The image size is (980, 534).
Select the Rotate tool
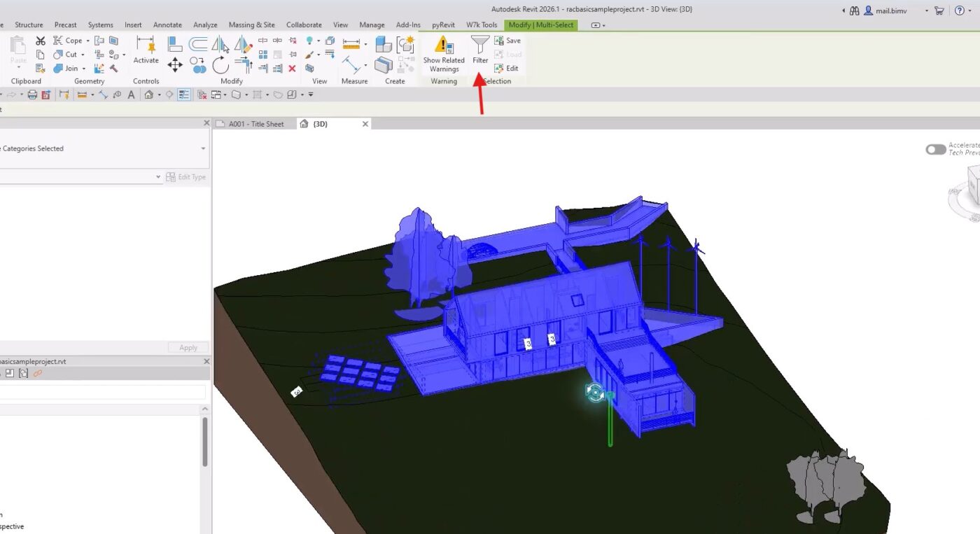click(x=220, y=65)
